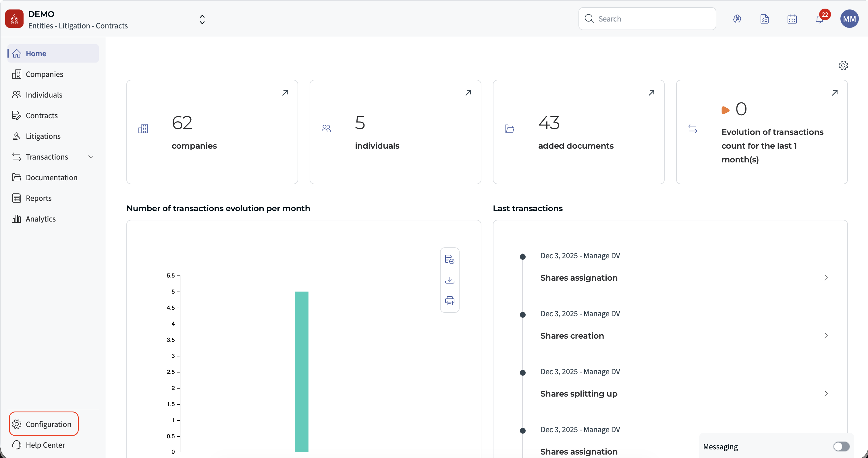Viewport: 868px width, 458px height.
Task: Open companies card arrow link
Action: [285, 93]
